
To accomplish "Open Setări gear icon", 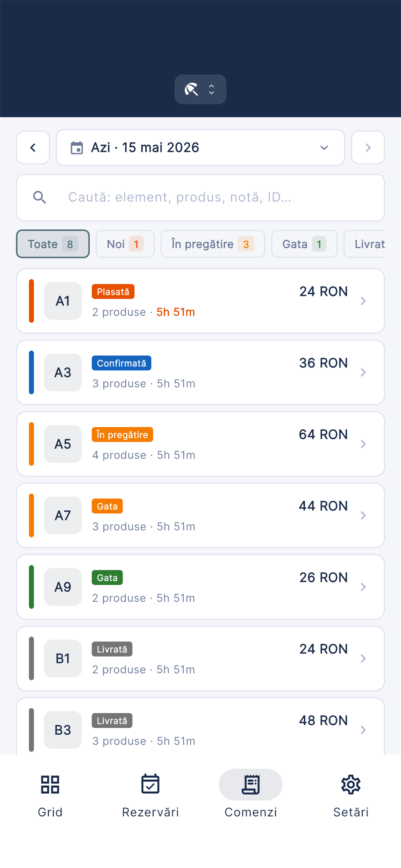I will pyautogui.click(x=351, y=785).
